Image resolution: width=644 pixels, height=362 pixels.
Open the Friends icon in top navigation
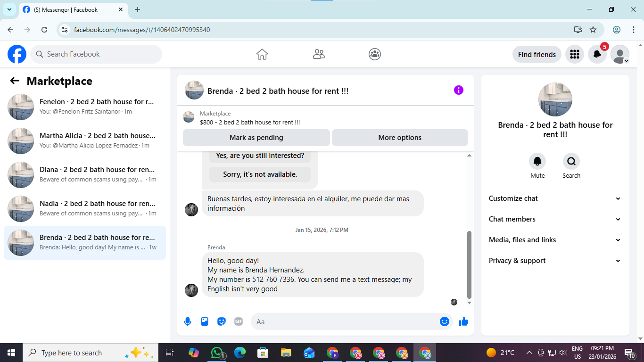coord(319,54)
